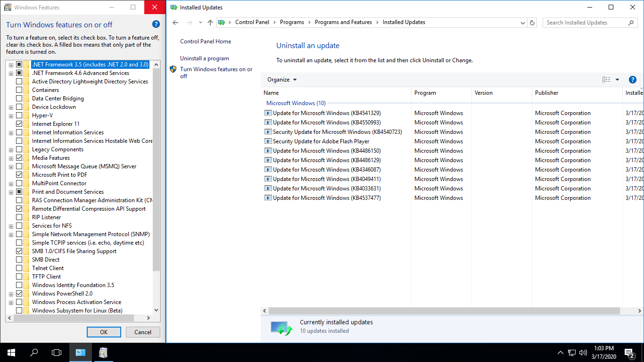Image resolution: width=644 pixels, height=362 pixels.
Task: Uncheck Microsoft Print to PDF
Action: (x=19, y=175)
